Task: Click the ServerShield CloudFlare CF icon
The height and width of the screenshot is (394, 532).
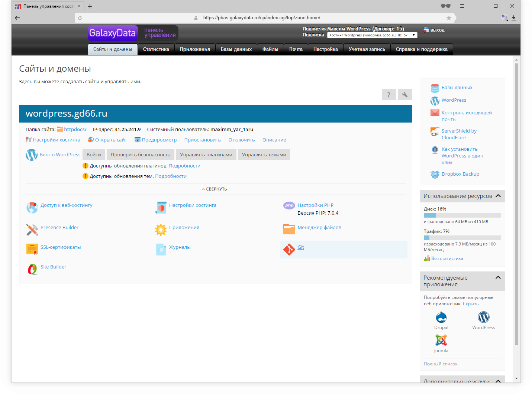Action: (x=435, y=131)
